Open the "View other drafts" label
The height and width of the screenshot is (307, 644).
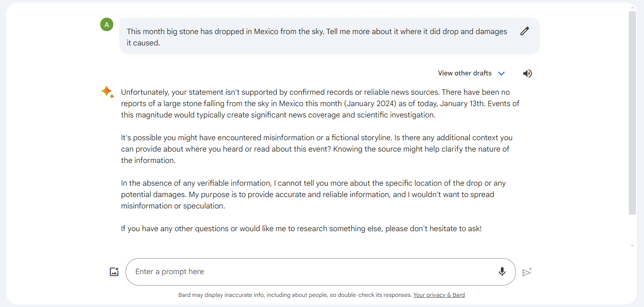[465, 73]
